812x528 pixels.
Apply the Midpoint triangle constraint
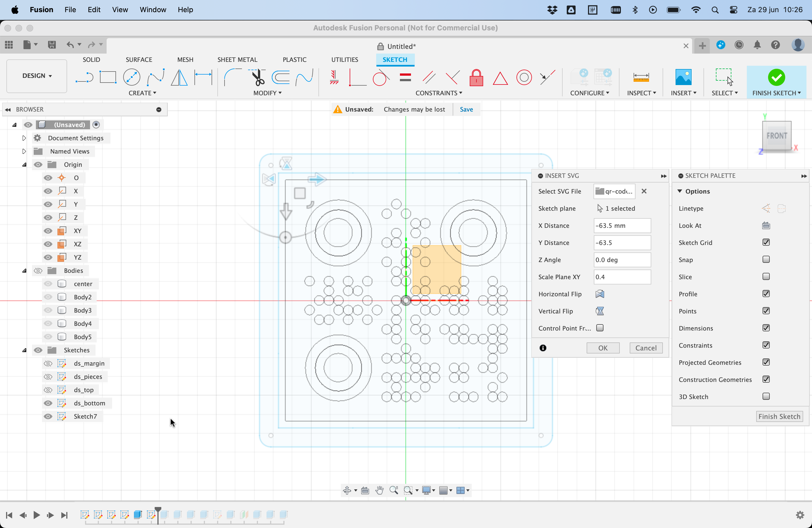pos(500,78)
